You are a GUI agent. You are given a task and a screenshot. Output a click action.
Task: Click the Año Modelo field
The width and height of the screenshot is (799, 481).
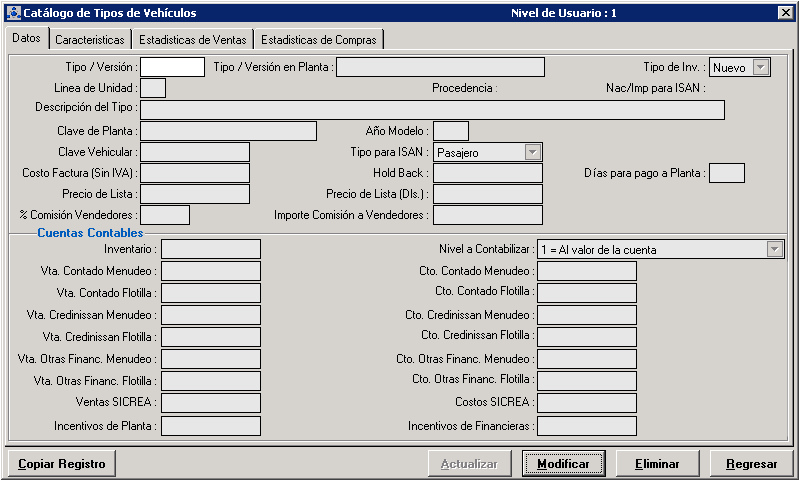click(450, 131)
